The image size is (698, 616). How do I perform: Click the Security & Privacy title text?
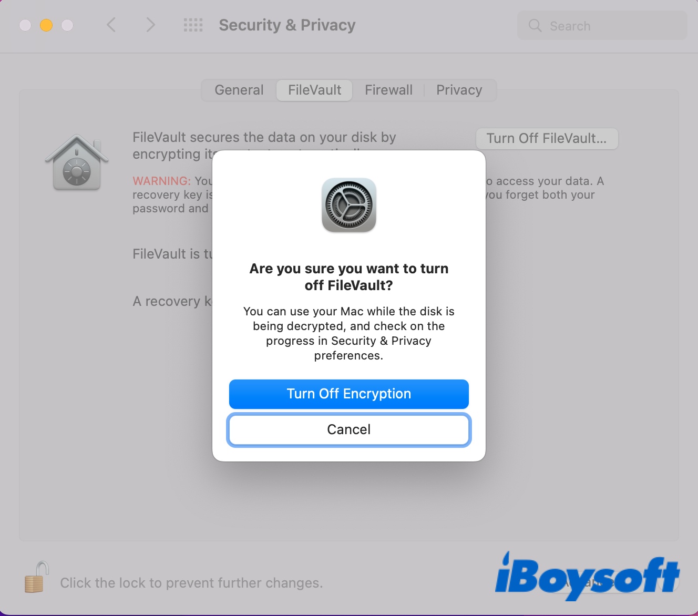click(x=287, y=25)
